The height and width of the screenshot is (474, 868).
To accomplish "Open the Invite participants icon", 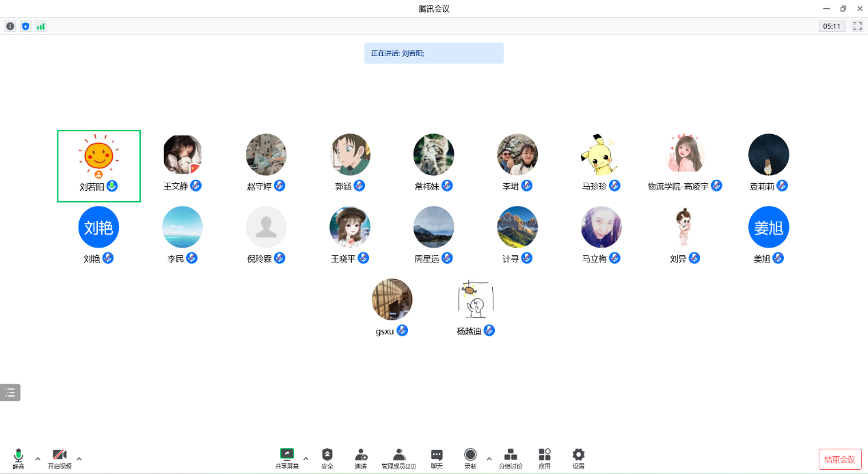I will click(x=360, y=458).
